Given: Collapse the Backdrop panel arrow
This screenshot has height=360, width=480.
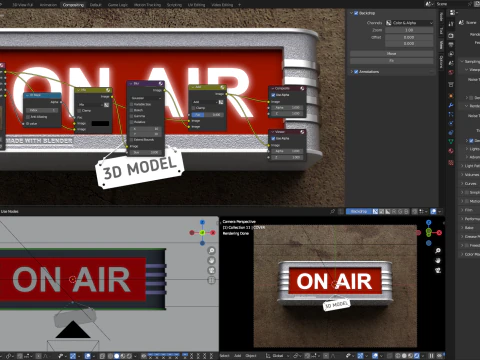Looking at the screenshot, I should (x=351, y=13).
